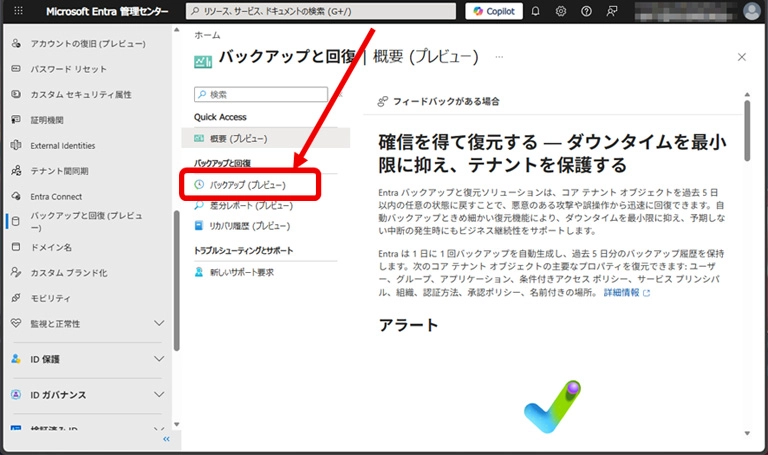The image size is (768, 455).
Task: Open the help question mark icon
Action: [x=586, y=11]
